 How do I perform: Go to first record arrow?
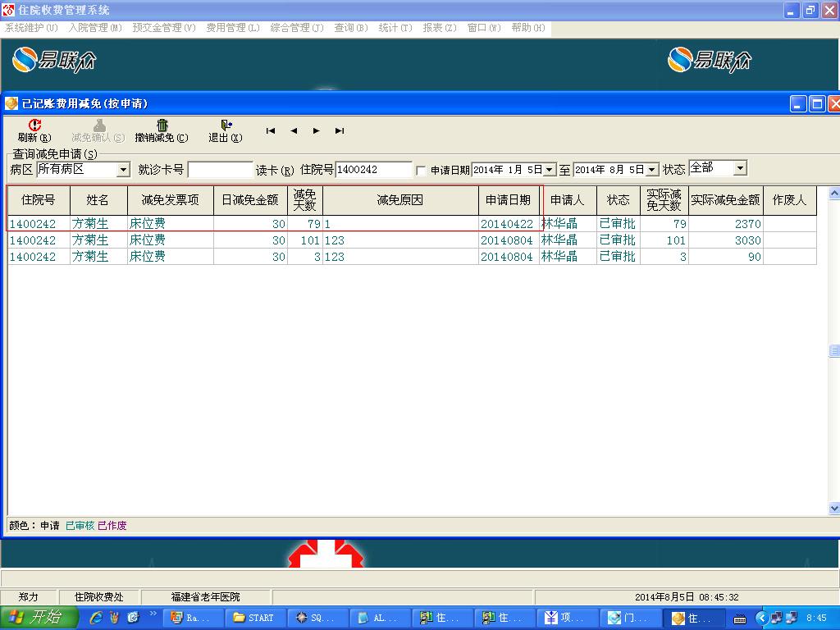point(271,130)
